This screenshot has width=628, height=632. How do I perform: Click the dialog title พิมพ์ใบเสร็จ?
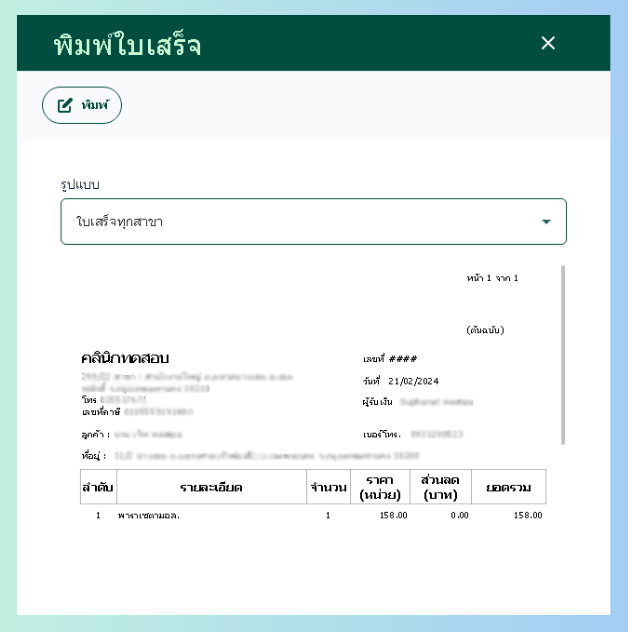(127, 44)
